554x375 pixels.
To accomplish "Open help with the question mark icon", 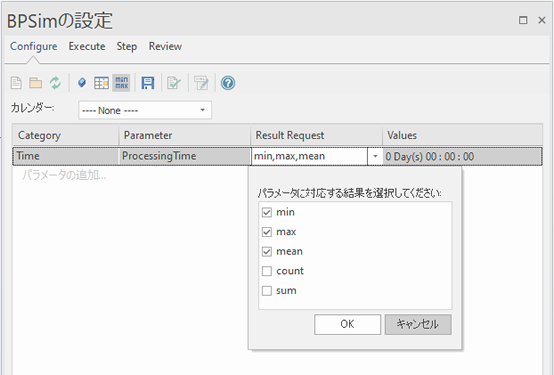I will pos(228,83).
